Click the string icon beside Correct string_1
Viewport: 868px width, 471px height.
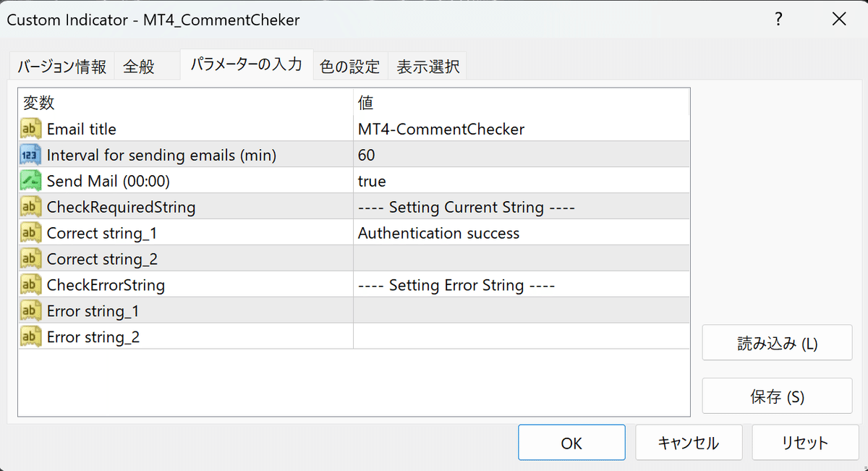click(x=30, y=234)
